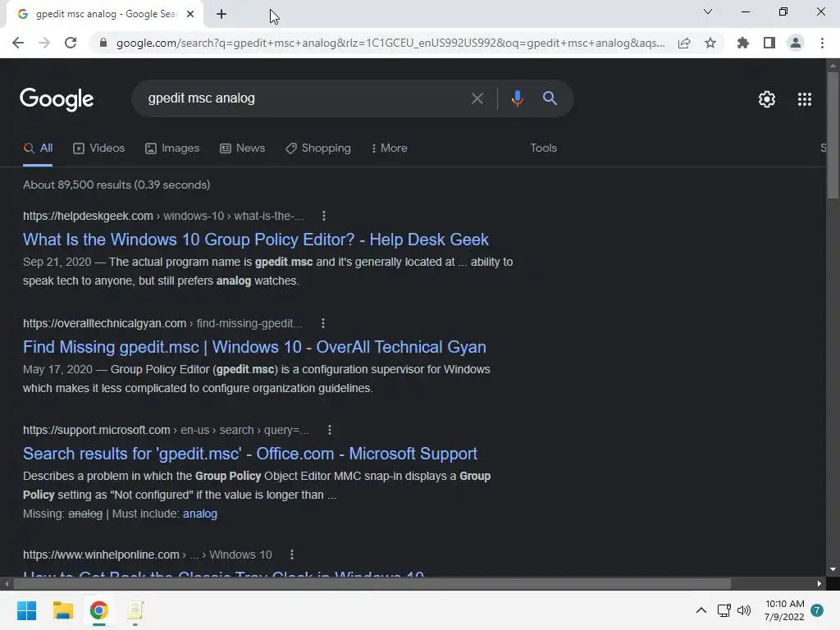
Task: Click the winhelponline.com URL breadcrumb
Action: (148, 555)
